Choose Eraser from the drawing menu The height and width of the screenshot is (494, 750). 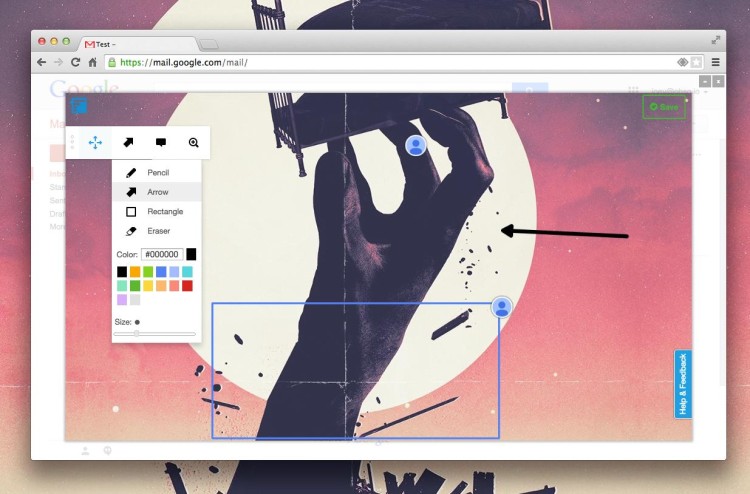(156, 231)
